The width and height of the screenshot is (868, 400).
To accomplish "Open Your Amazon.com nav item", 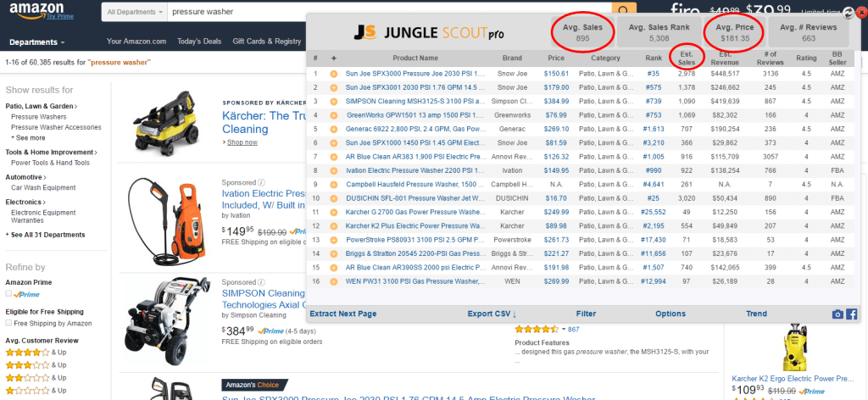I will click(136, 42).
